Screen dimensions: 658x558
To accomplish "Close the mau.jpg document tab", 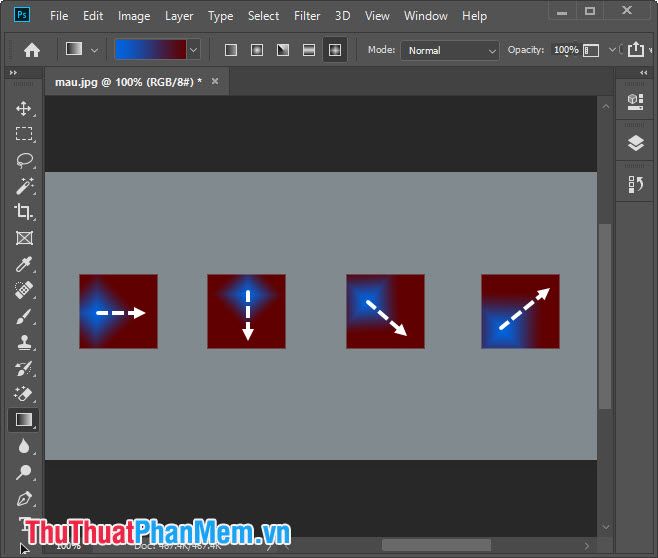I will point(214,81).
